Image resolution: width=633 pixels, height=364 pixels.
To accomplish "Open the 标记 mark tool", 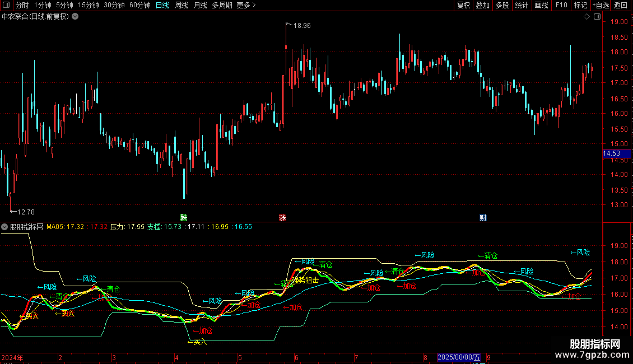I will pos(580,6).
